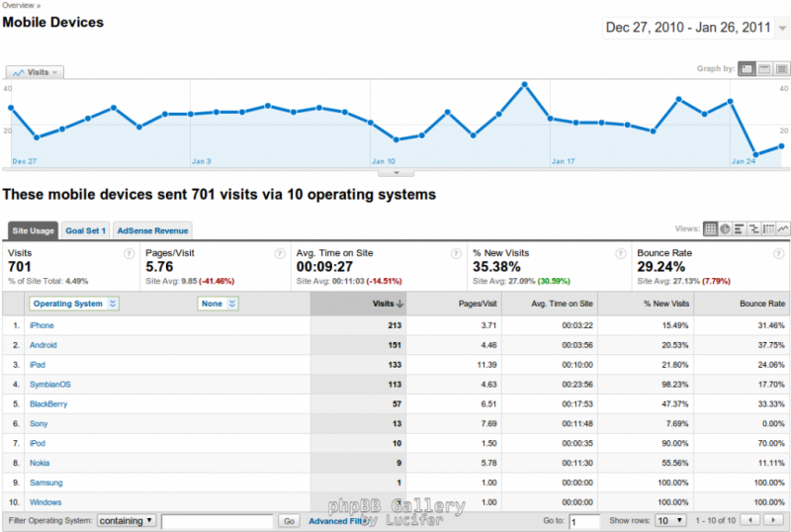Open the Nokia row link
The height and width of the screenshot is (532, 791).
point(40,464)
